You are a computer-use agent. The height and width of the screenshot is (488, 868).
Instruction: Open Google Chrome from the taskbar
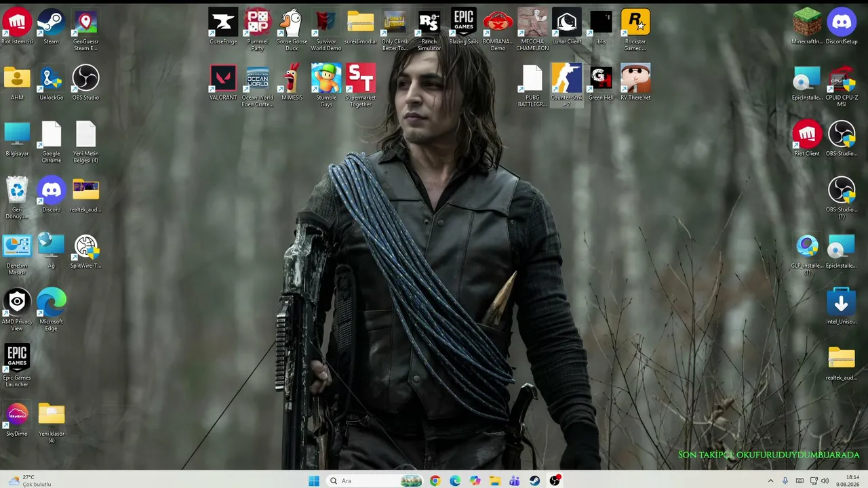pyautogui.click(x=435, y=481)
